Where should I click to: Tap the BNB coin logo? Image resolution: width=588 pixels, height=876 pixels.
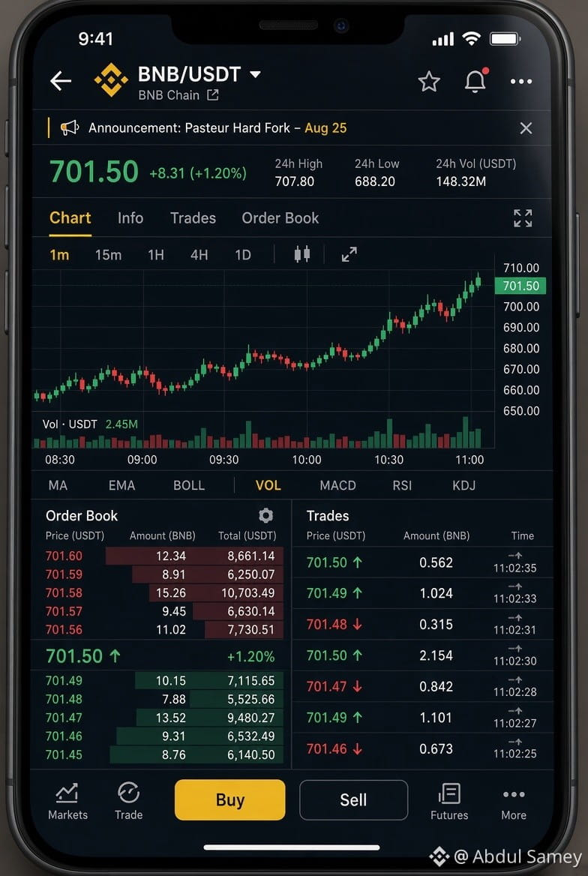click(x=111, y=80)
